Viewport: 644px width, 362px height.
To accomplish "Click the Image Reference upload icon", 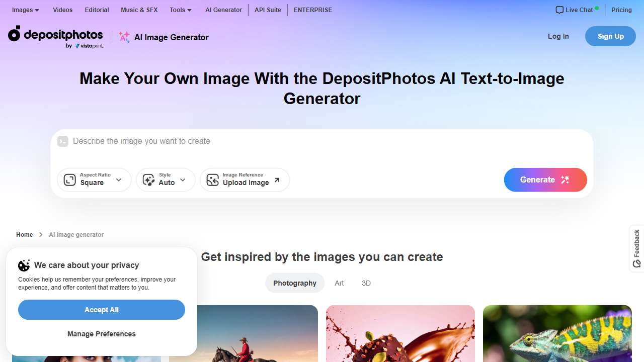I will pos(213,179).
